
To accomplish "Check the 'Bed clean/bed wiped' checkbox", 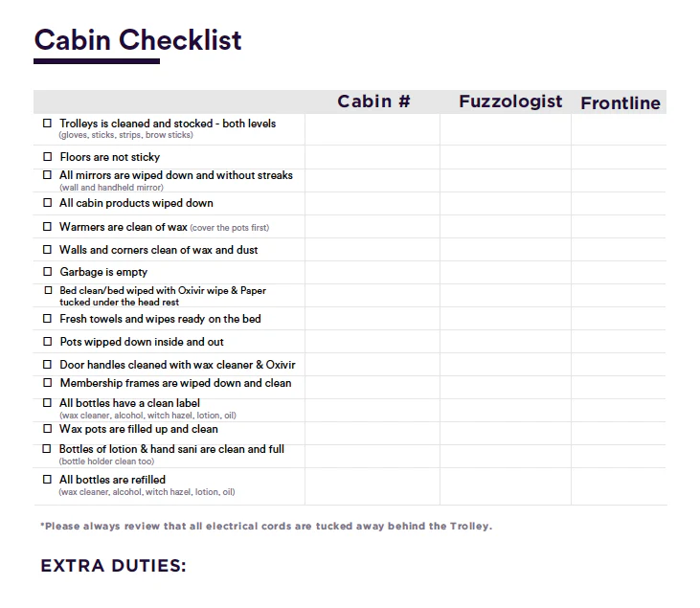I will pyautogui.click(x=48, y=290).
